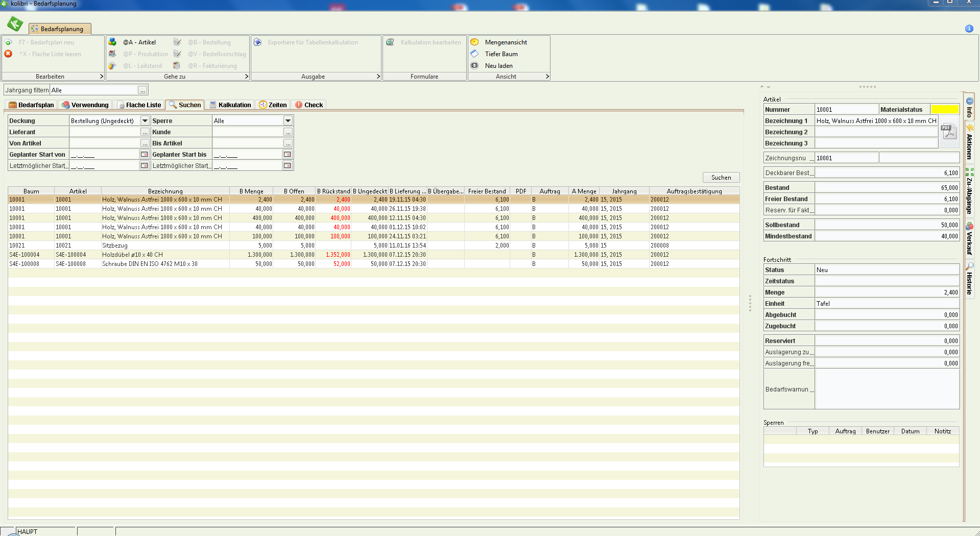Open the blue info icon top right
The height and width of the screenshot is (536, 980).
coord(969,29)
